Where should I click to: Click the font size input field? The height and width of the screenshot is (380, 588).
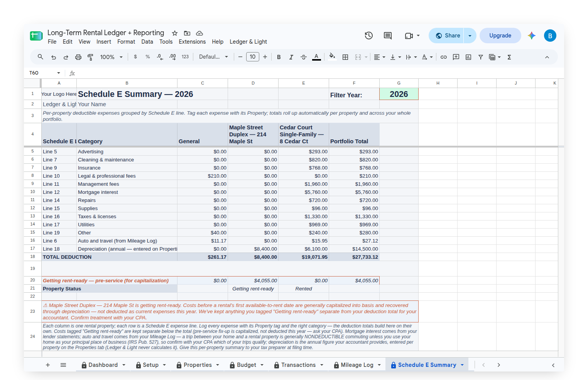pyautogui.click(x=253, y=57)
